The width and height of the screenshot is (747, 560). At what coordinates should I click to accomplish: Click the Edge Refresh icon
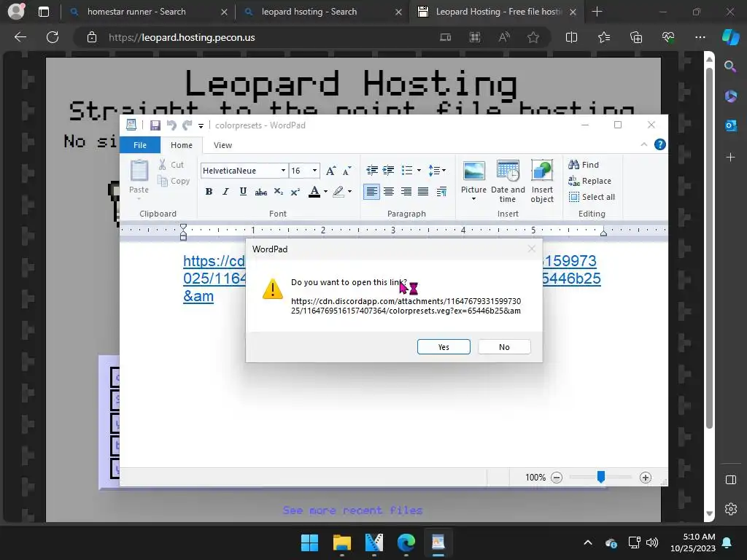click(53, 37)
